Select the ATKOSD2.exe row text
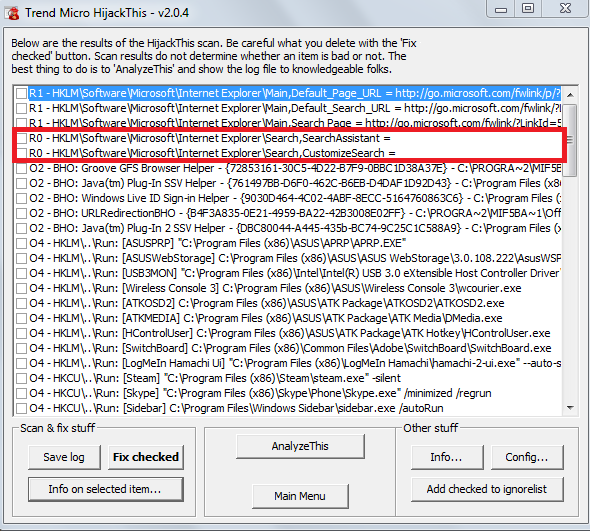The image size is (590, 531). [267, 303]
